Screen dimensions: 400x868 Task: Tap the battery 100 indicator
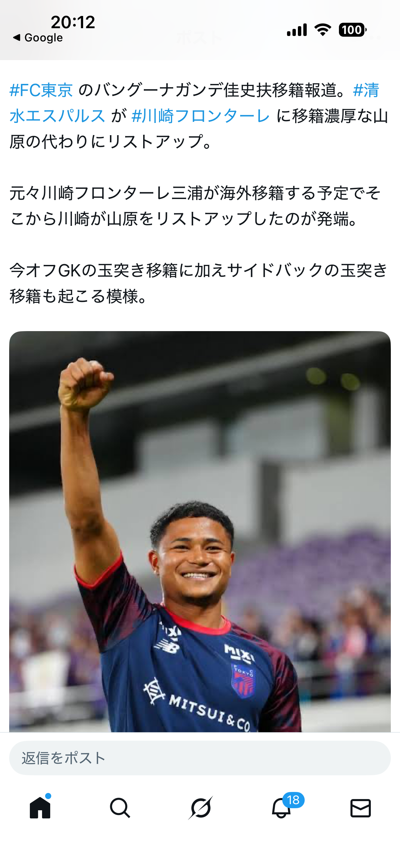pyautogui.click(x=353, y=30)
